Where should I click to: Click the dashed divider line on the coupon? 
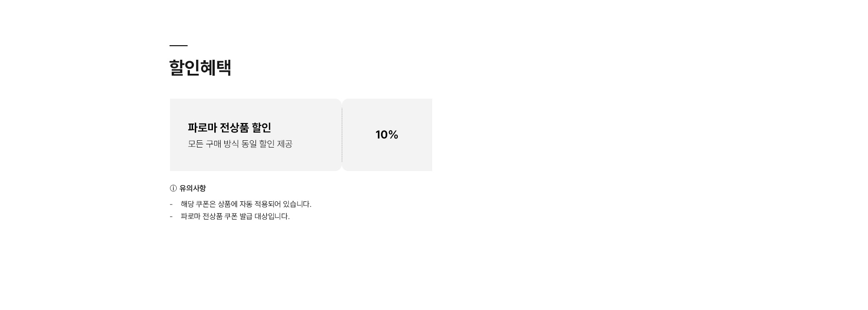click(342, 135)
